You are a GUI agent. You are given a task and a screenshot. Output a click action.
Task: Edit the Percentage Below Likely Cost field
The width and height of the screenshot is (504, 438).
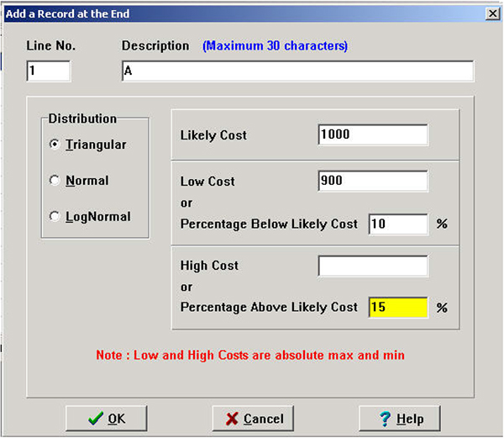click(398, 224)
